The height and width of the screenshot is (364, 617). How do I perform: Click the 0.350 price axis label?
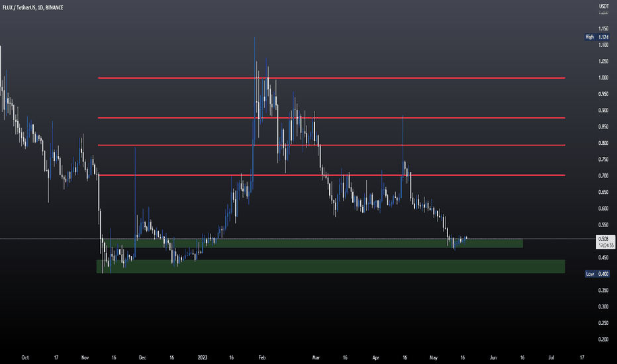[603, 291]
